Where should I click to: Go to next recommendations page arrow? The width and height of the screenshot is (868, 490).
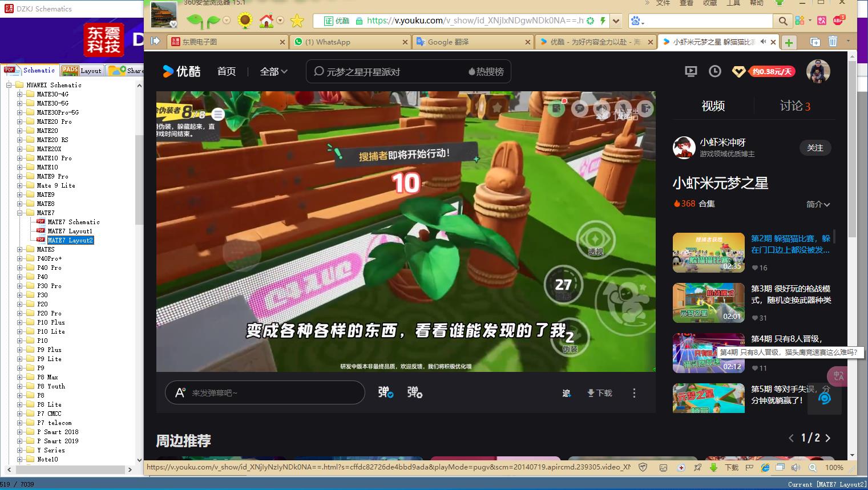(x=828, y=438)
